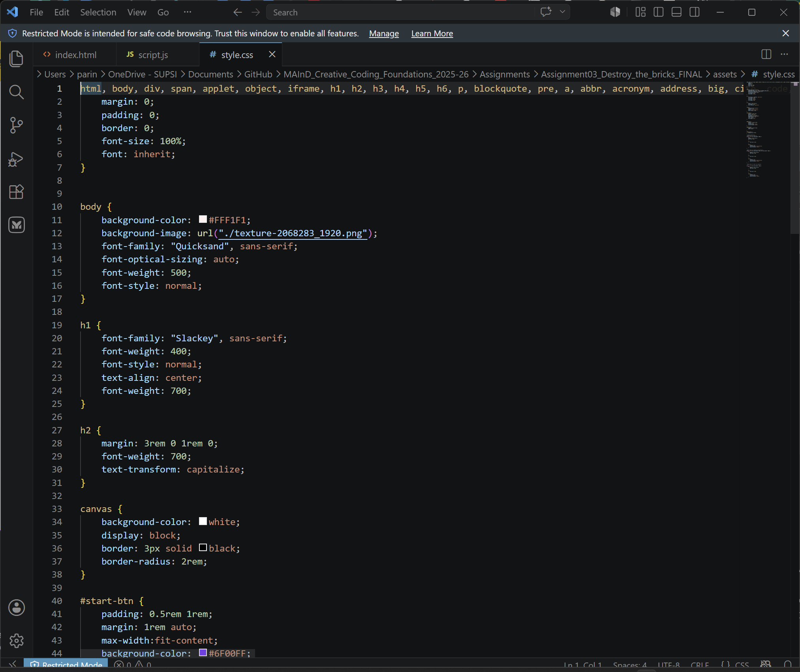Image resolution: width=800 pixels, height=672 pixels.
Task: Open errors and warnings count in status bar
Action: point(132,665)
